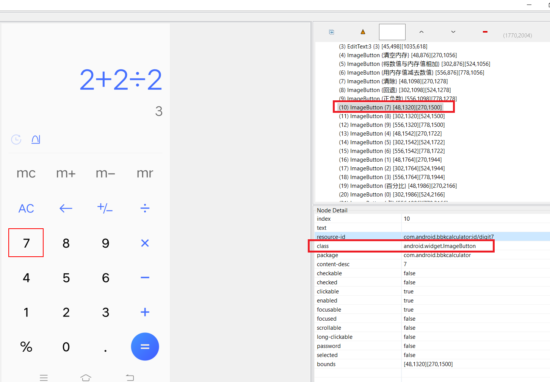The width and height of the screenshot is (550, 382).
Task: Select the (11) ImageButton (8) tree node
Action: coord(392,116)
